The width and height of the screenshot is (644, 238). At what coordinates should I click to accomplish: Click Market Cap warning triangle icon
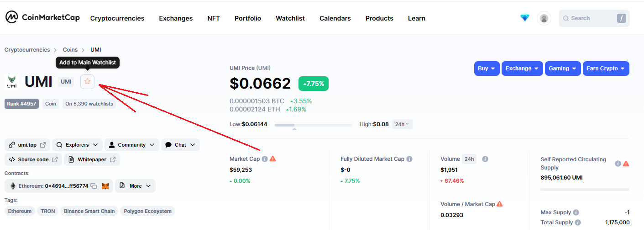273,159
